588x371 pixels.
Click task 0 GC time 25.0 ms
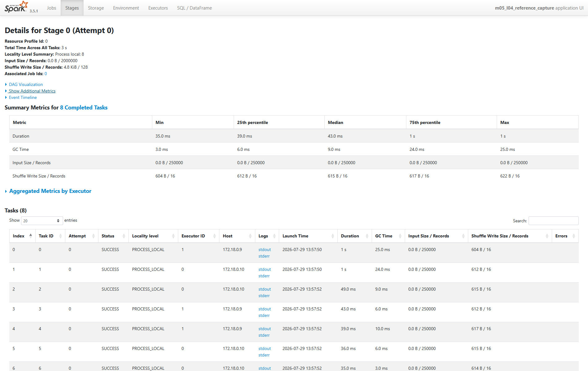tap(383, 249)
